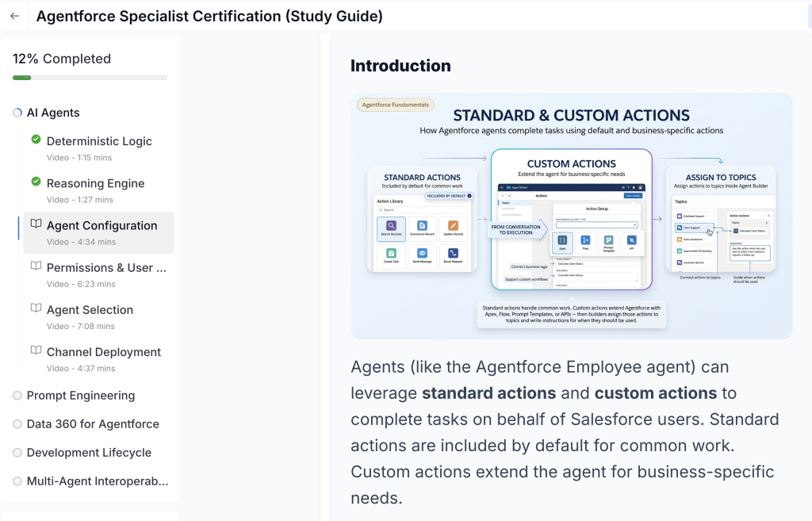
Task: Click "Video - 7:08 mins" duration text
Action: [81, 326]
